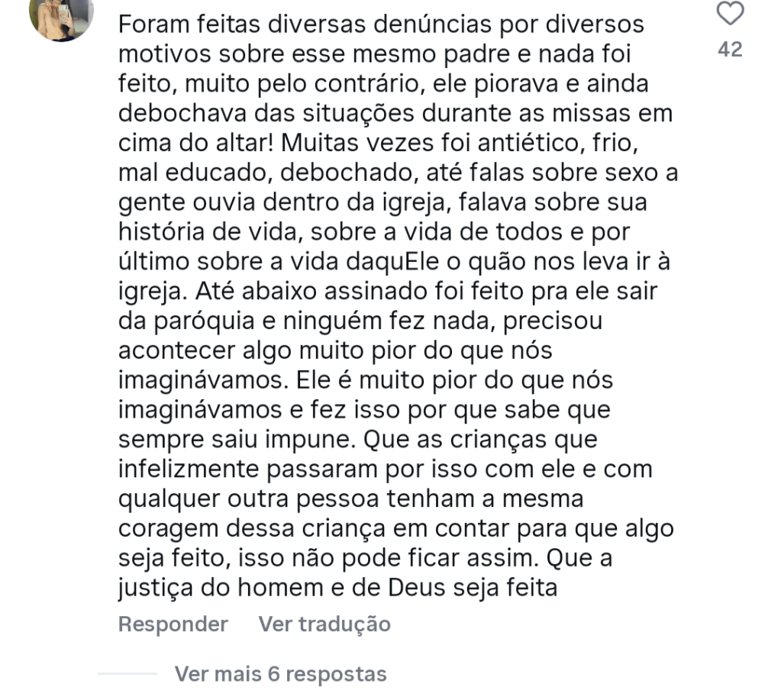
Task: Click the line starting 'debochava das situações'
Action: click(395, 114)
